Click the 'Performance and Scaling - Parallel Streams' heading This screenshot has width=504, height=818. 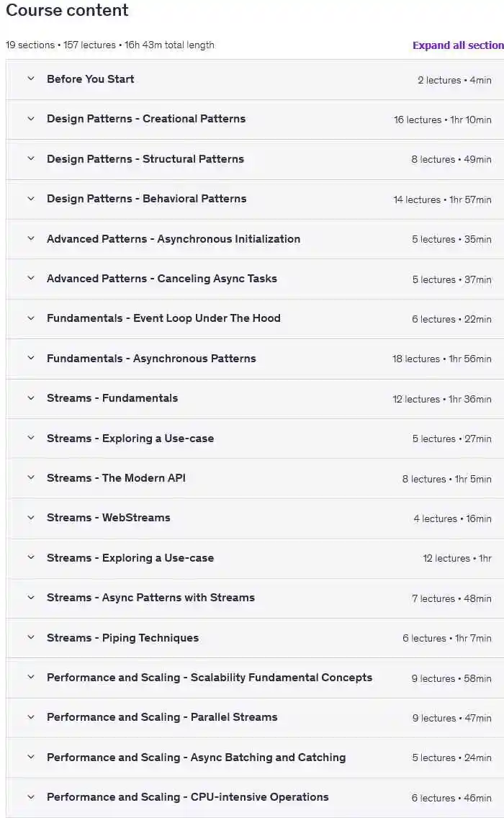point(162,717)
